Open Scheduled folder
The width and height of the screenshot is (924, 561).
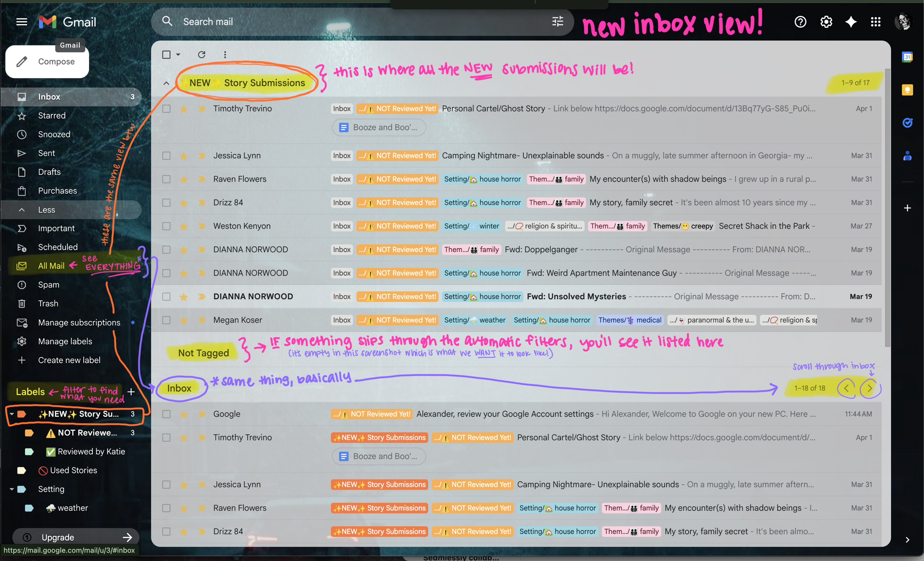tap(71, 247)
